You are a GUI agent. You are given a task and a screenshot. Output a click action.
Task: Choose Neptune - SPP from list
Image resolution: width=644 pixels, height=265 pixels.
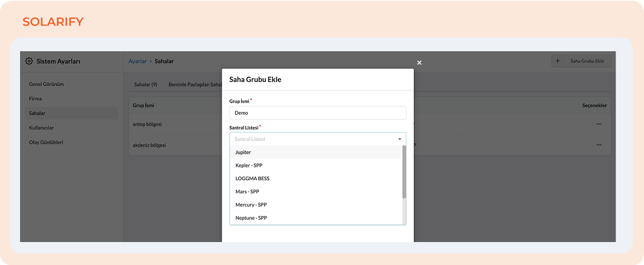[251, 218]
